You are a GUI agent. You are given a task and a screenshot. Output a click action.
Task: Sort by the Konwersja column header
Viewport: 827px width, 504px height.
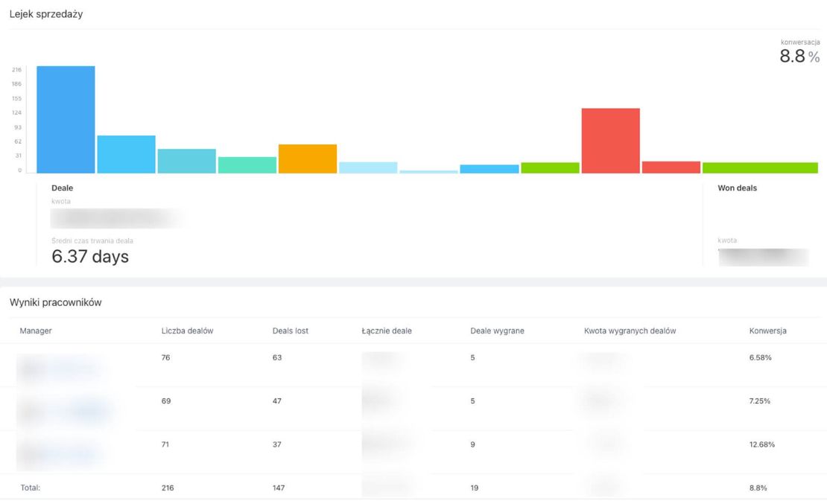[767, 331]
